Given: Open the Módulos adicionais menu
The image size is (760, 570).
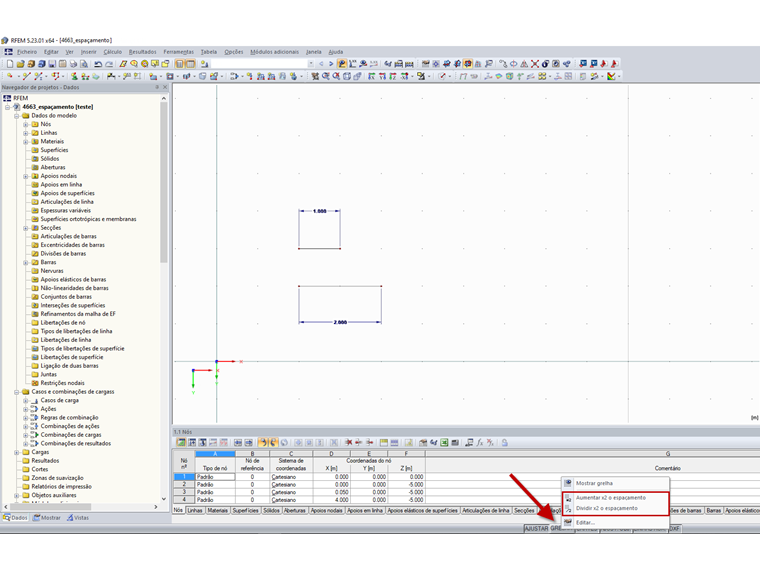Looking at the screenshot, I should click(274, 52).
